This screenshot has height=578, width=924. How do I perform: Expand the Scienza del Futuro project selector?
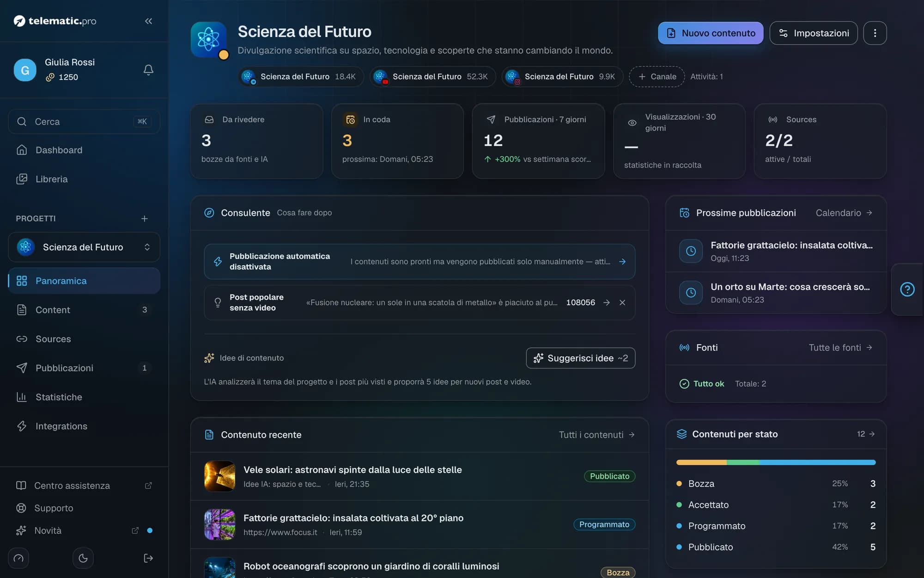[84, 247]
